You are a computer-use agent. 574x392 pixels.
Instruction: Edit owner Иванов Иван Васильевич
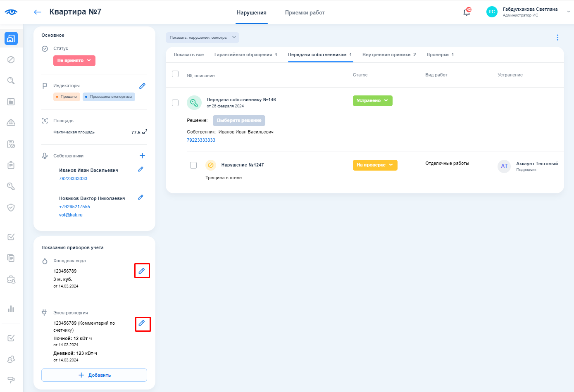(141, 169)
